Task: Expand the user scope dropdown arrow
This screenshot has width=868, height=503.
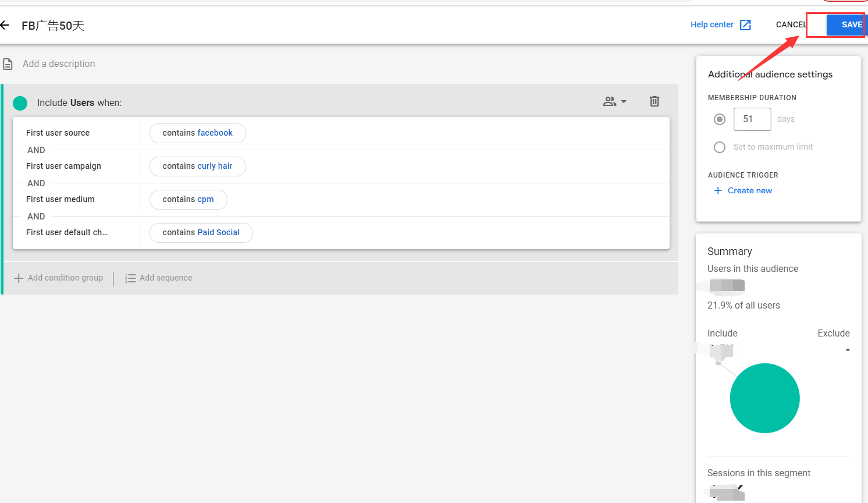Action: [625, 101]
